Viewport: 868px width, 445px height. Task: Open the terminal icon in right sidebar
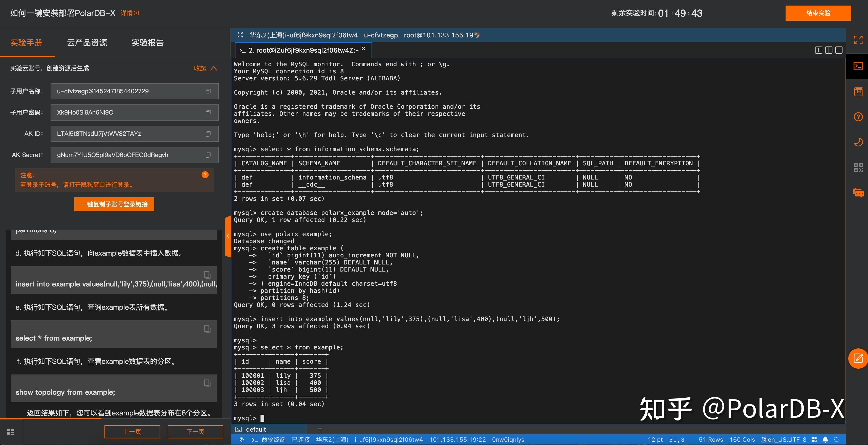pyautogui.click(x=858, y=66)
